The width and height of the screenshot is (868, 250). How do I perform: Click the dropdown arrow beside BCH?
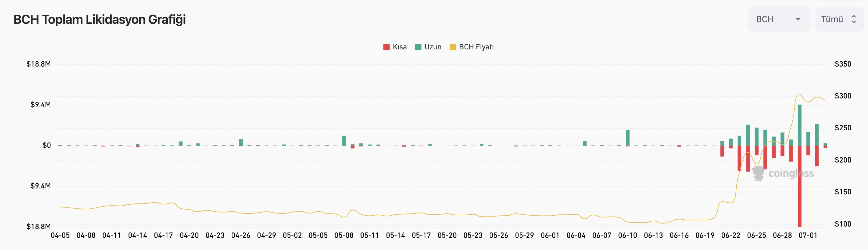pyautogui.click(x=798, y=19)
